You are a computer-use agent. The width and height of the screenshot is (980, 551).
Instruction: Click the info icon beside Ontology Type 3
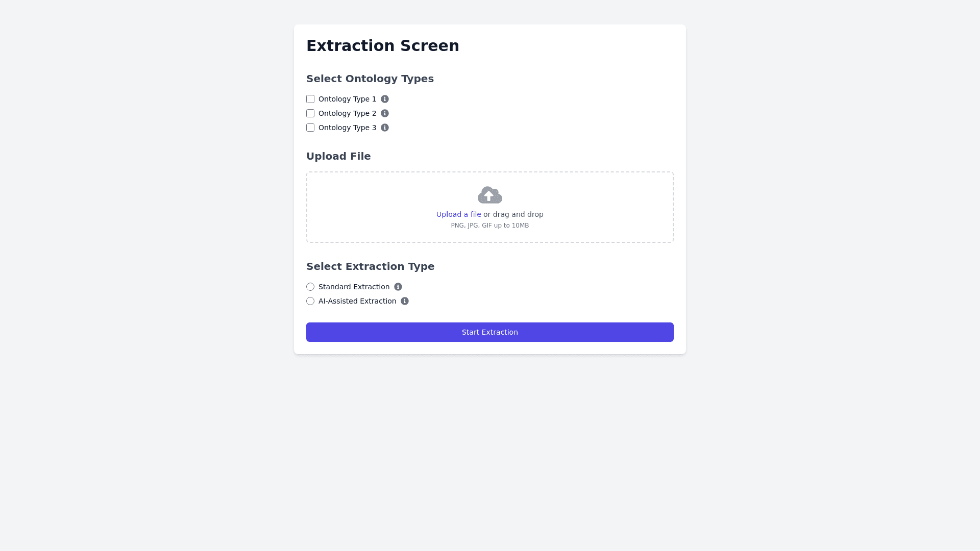tap(385, 128)
